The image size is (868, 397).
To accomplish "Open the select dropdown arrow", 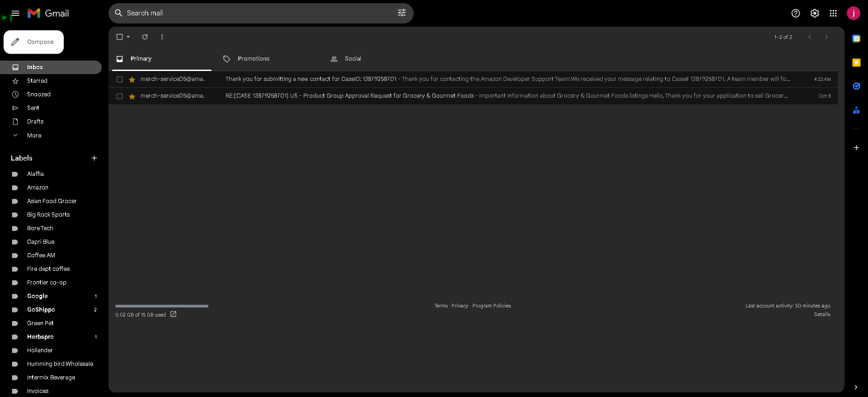I will coord(128,37).
